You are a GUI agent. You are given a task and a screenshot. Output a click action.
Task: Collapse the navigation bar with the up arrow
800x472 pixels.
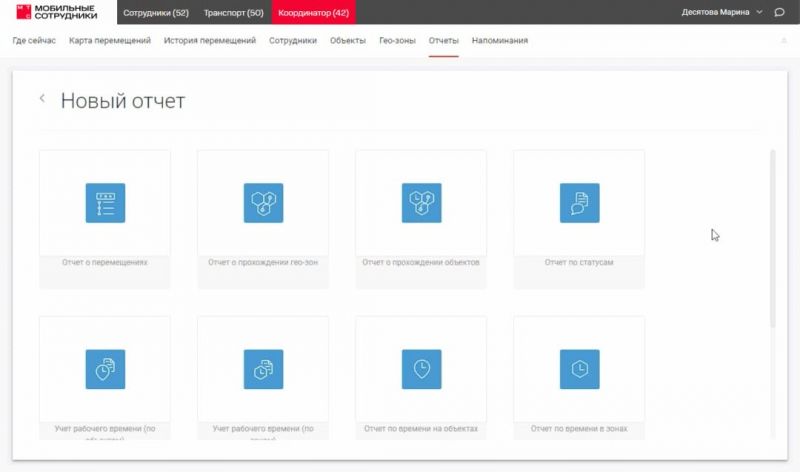tap(783, 41)
